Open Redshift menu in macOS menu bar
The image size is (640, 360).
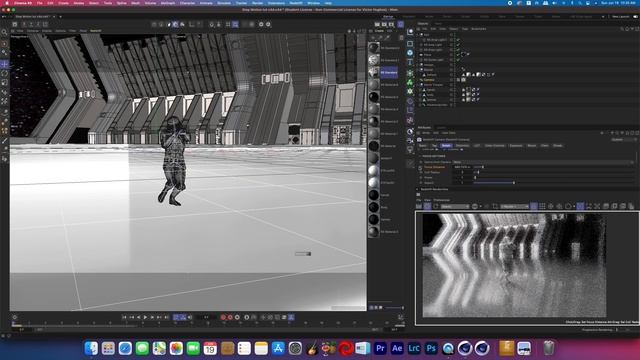coord(296,3)
